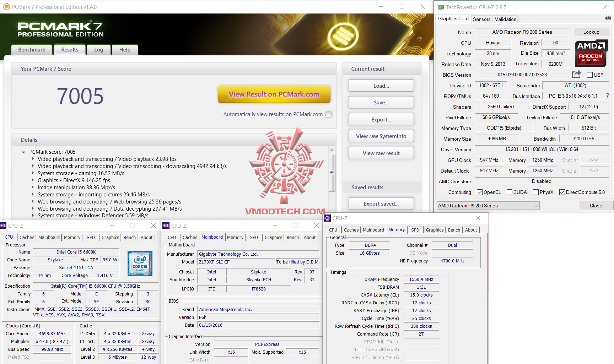
Task: Click the Load... button
Action: coord(381,86)
